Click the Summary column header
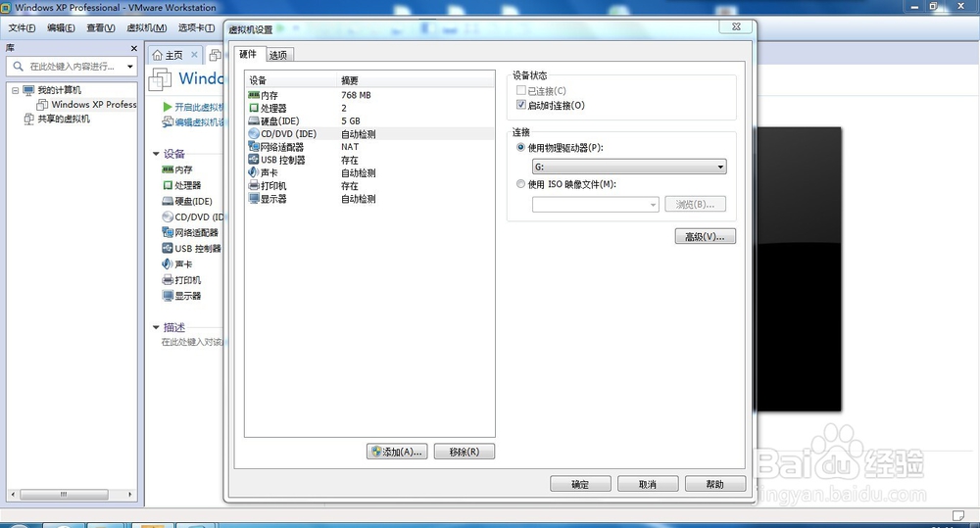Viewport: 980px width, 528px height. (416, 80)
